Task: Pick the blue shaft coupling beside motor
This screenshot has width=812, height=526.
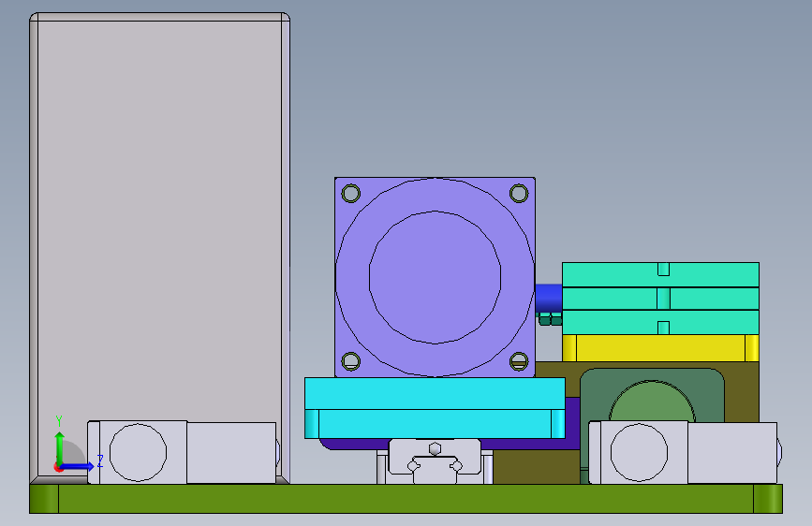Action: [549, 298]
